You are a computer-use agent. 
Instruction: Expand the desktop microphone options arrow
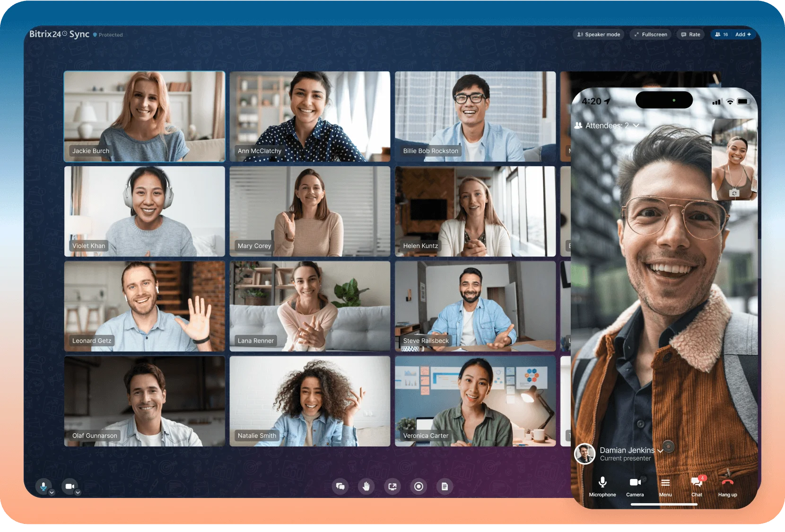52,492
